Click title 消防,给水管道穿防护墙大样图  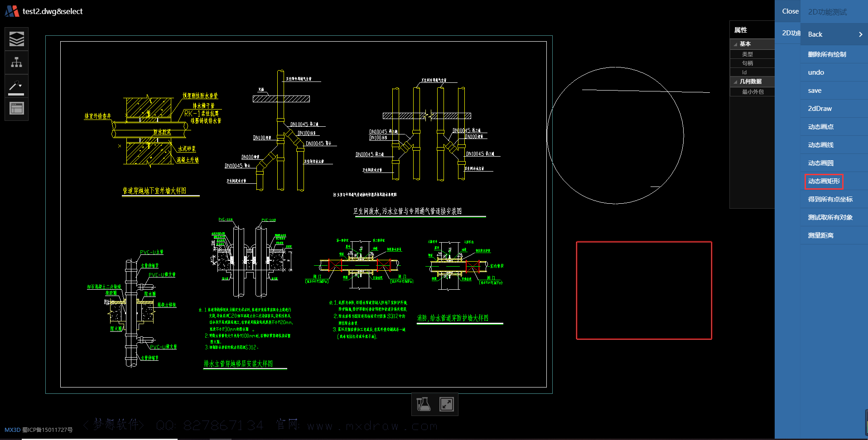[x=453, y=318]
